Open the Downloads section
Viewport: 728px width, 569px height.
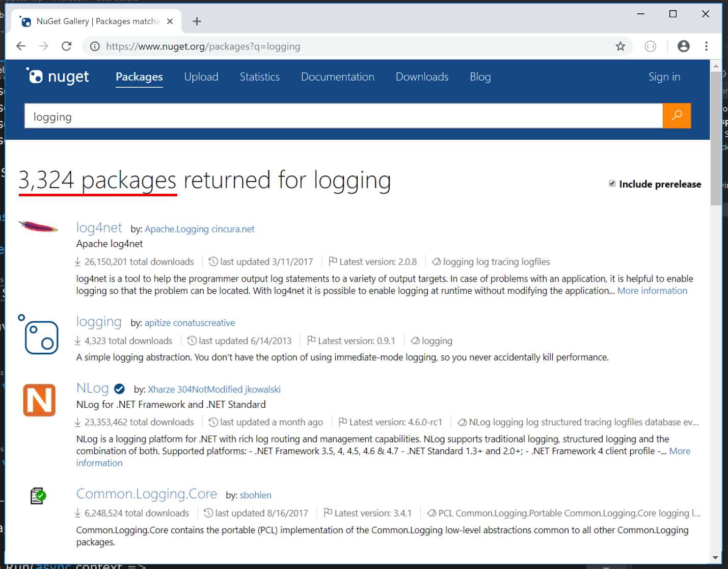[421, 76]
